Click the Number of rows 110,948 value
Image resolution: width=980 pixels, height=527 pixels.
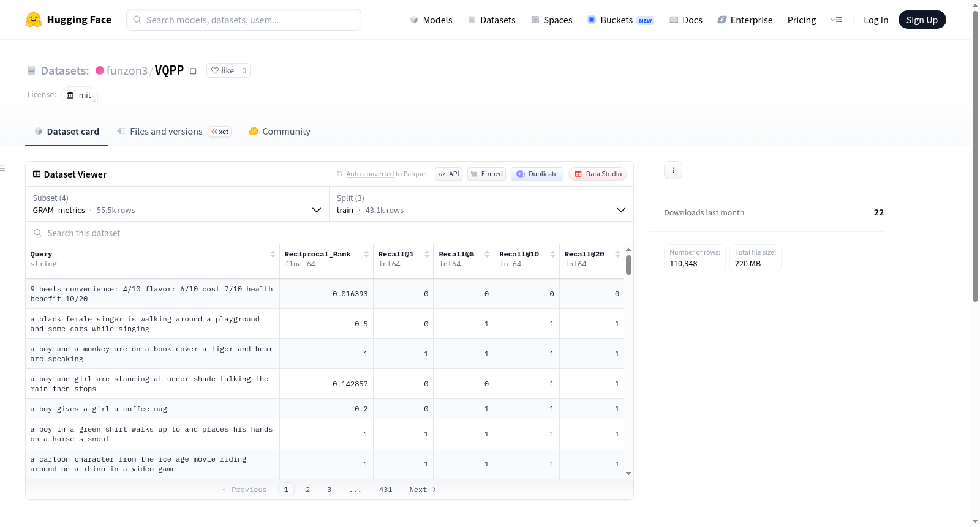pos(684,264)
